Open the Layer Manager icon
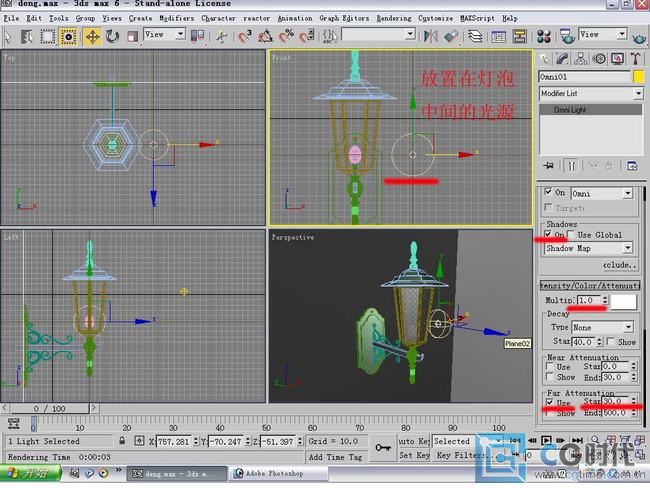The height and width of the screenshot is (488, 650). point(475,36)
